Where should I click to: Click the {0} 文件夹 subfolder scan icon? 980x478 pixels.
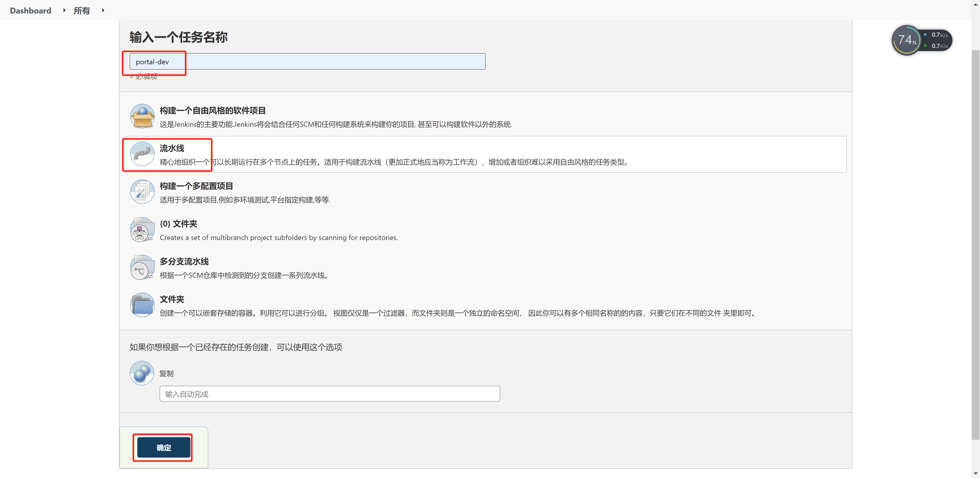pyautogui.click(x=142, y=229)
